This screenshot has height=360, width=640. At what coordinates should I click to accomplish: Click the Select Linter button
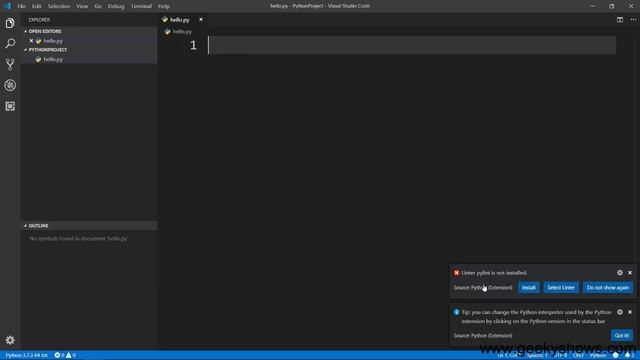coord(561,287)
